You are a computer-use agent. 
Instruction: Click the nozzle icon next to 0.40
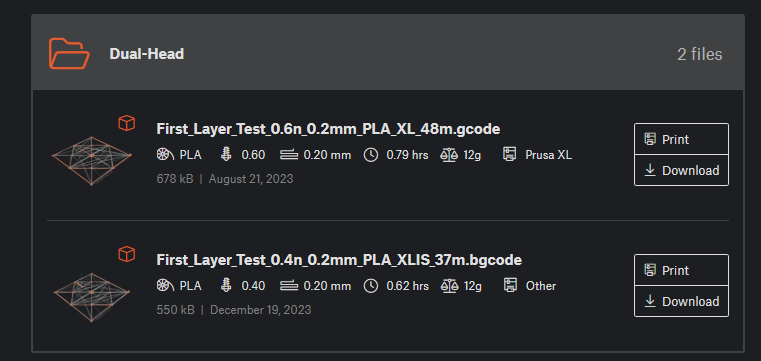[226, 286]
